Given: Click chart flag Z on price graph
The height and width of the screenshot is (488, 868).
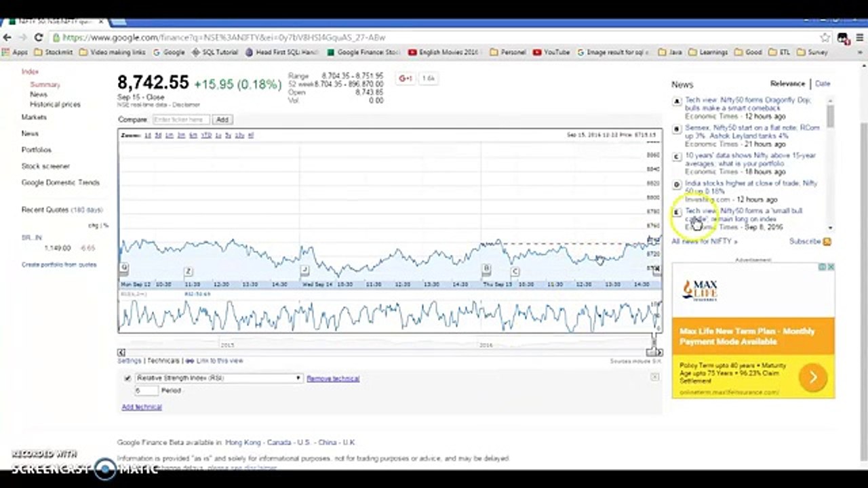Looking at the screenshot, I should [x=188, y=272].
